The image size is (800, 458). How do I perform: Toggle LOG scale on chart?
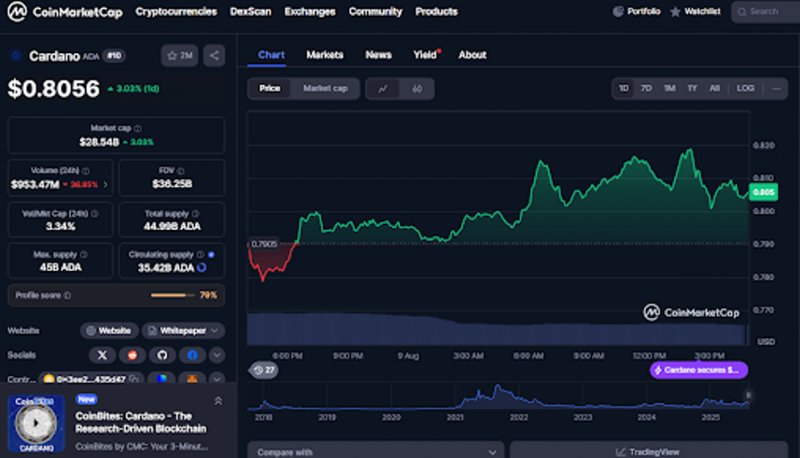coord(745,89)
